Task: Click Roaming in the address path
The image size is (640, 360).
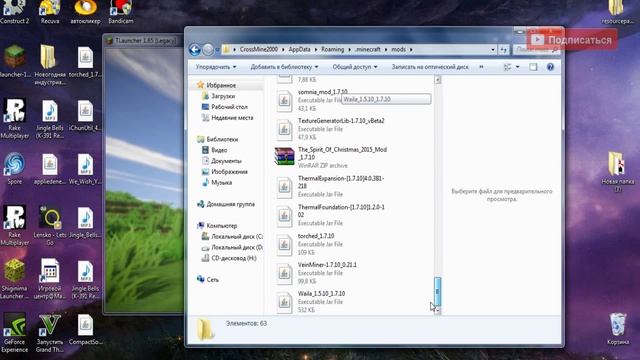Action: tap(332, 49)
